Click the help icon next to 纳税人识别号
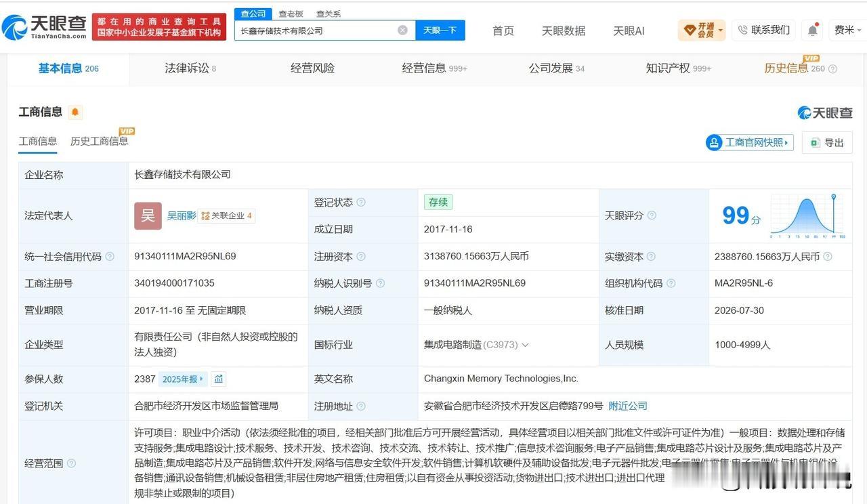Image resolution: width=867 pixels, height=504 pixels. [x=381, y=284]
